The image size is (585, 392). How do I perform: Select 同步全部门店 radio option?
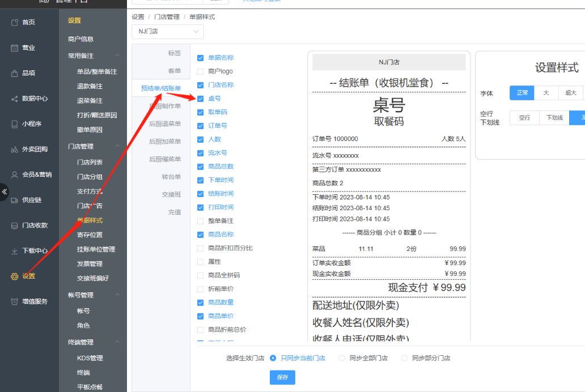(x=342, y=358)
